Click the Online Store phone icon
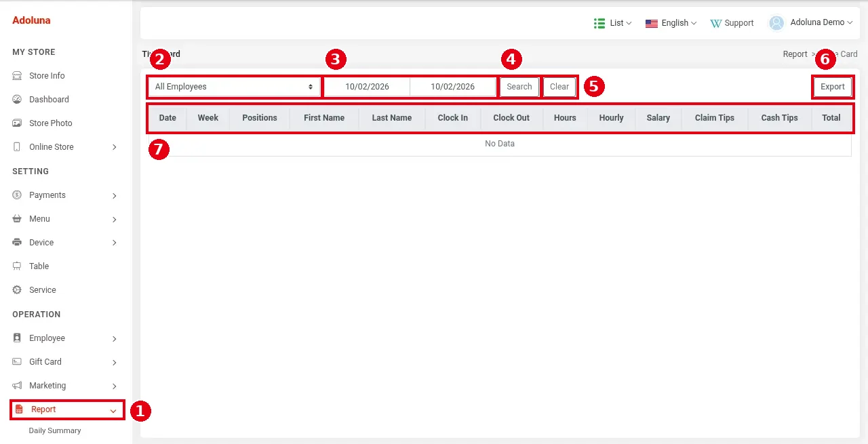Viewport: 868px width, 444px height. click(x=17, y=147)
